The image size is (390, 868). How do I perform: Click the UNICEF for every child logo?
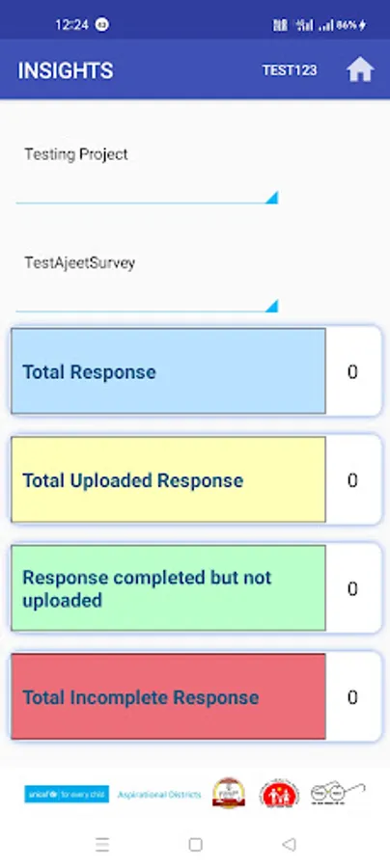pos(67,795)
